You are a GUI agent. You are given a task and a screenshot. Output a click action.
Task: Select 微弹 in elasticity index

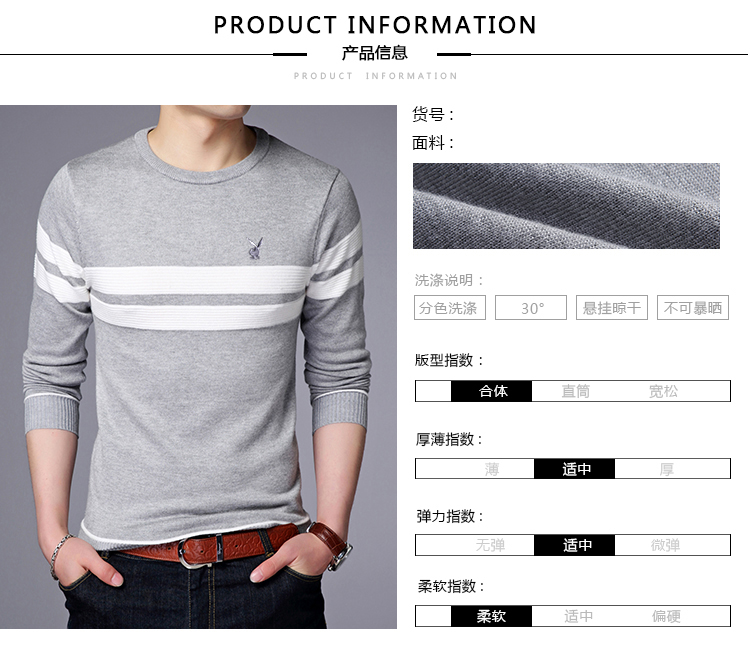(665, 545)
